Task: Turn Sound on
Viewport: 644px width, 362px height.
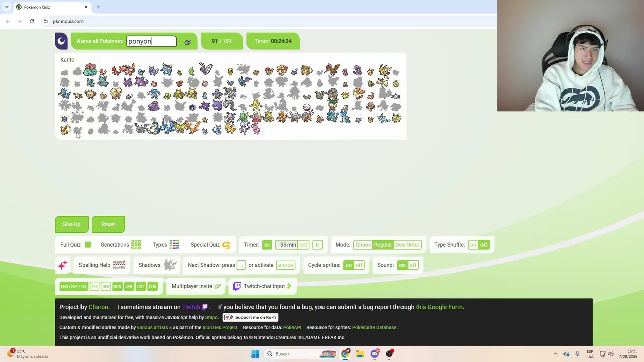Action: click(402, 265)
